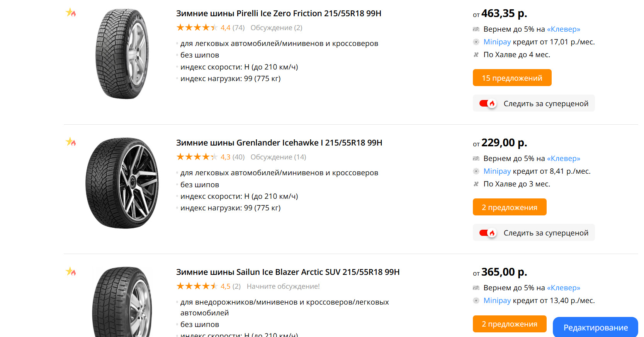The image size is (644, 337).
Task: Click the favorite star icon beside Pirelli tire
Action: click(70, 13)
